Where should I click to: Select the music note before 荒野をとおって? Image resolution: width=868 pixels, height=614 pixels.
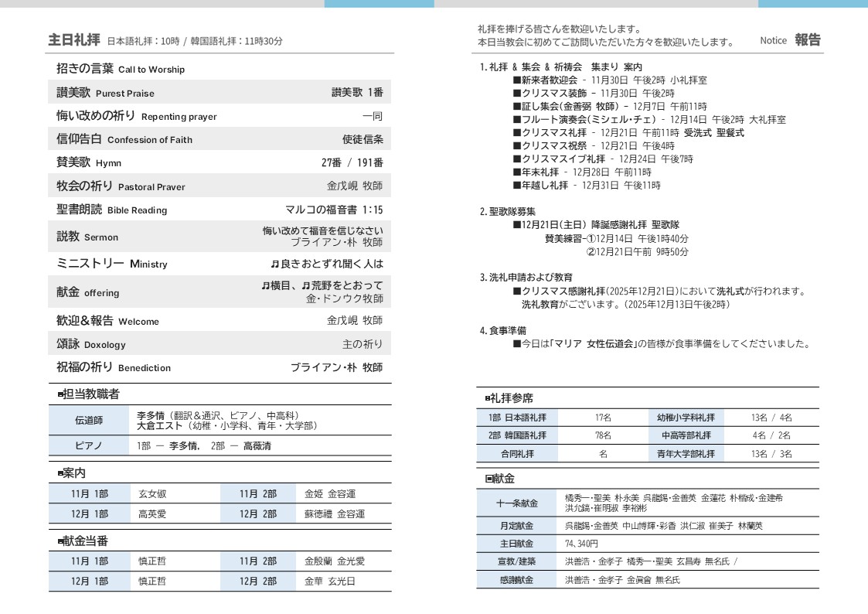click(x=306, y=285)
